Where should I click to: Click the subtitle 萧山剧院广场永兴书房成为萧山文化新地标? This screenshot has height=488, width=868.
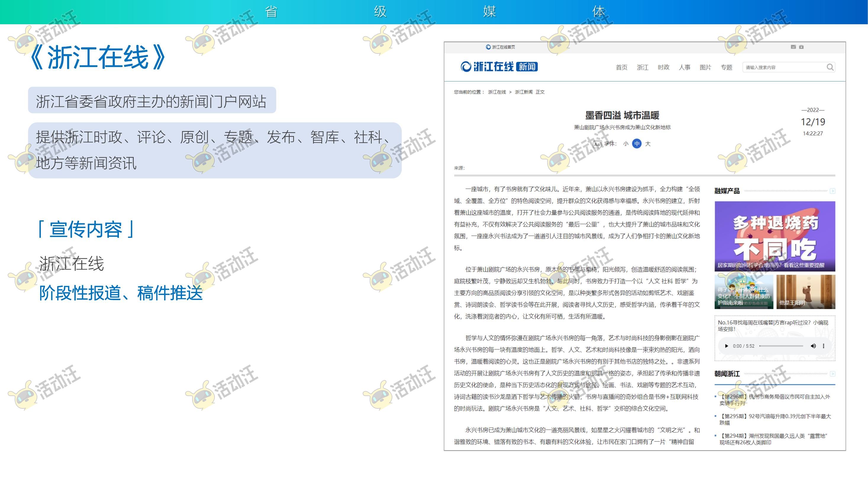[x=622, y=127]
